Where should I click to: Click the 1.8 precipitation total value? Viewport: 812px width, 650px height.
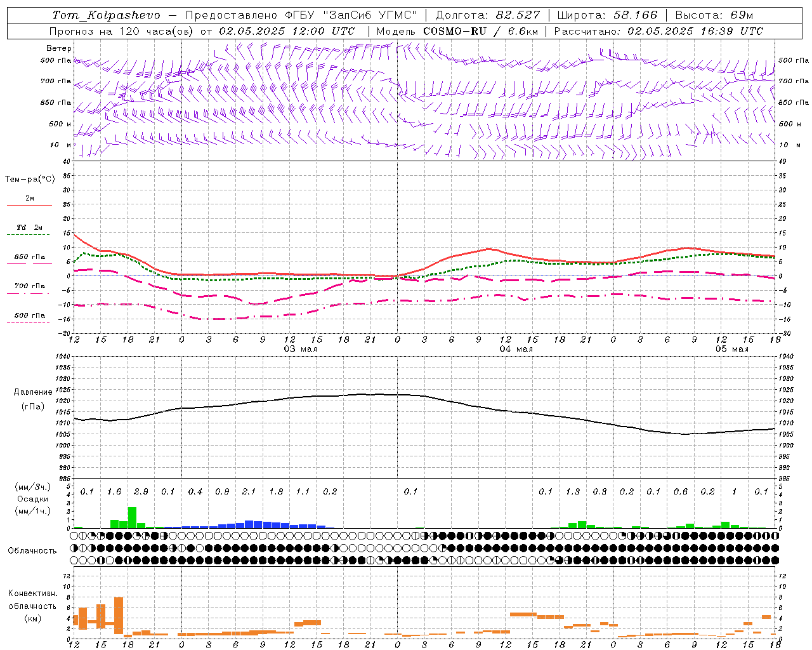click(x=276, y=491)
